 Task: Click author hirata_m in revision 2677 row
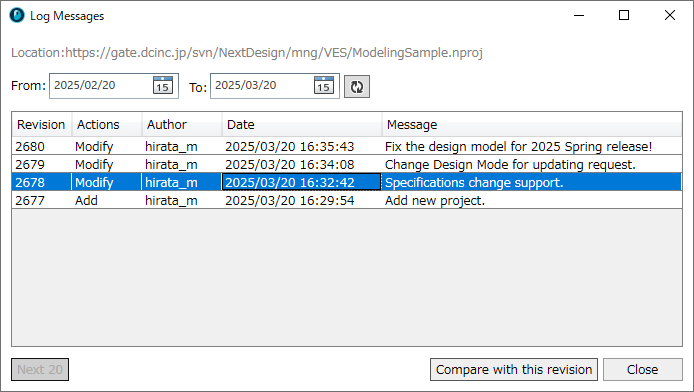(171, 200)
